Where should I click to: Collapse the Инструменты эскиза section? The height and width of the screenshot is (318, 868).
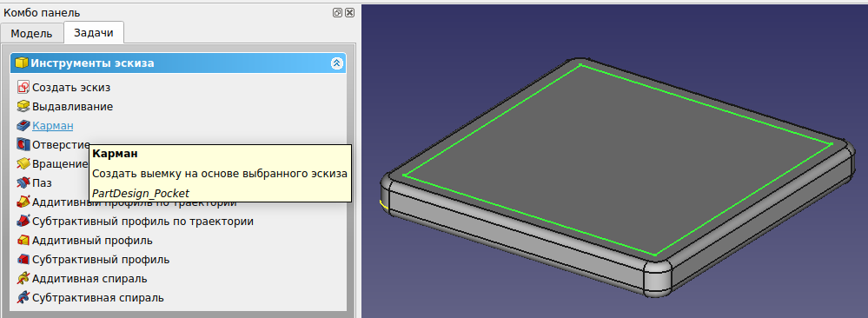(x=336, y=63)
